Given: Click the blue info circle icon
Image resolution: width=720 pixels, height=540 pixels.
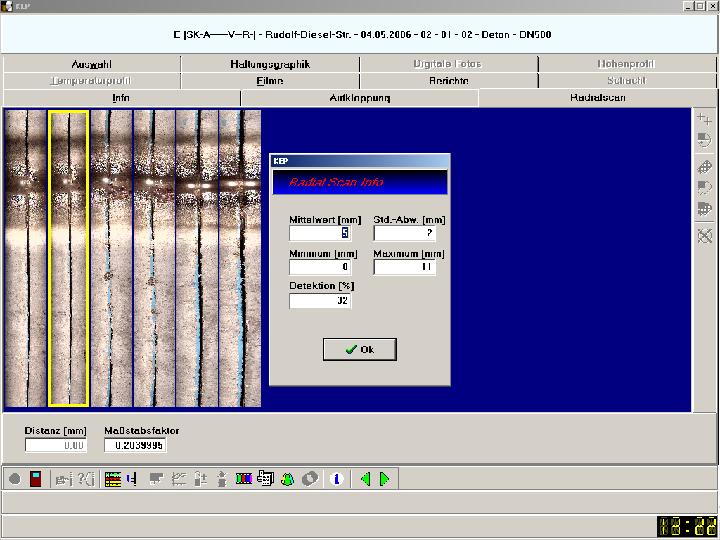Looking at the screenshot, I should pos(337,479).
